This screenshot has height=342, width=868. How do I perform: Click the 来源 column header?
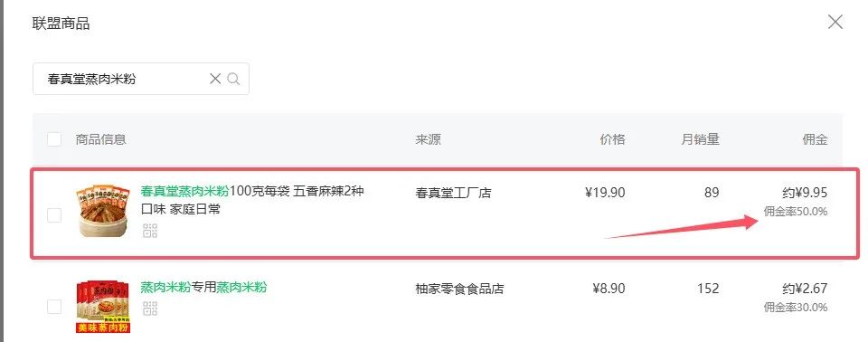tap(428, 139)
